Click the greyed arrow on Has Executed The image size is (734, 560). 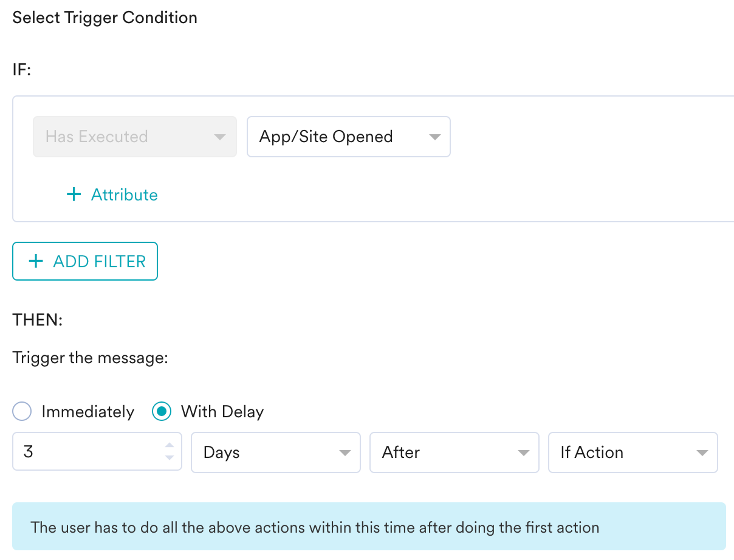click(x=220, y=137)
